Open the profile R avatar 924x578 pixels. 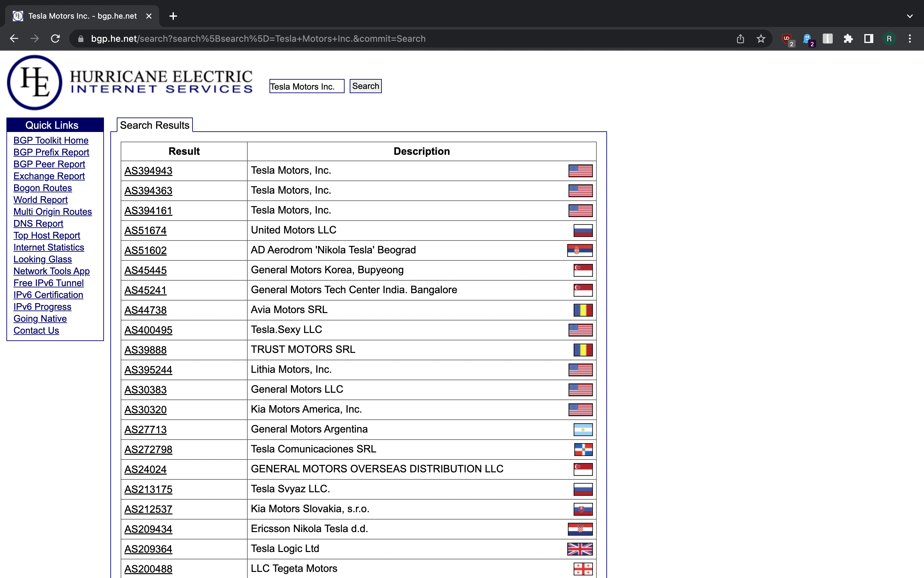889,39
